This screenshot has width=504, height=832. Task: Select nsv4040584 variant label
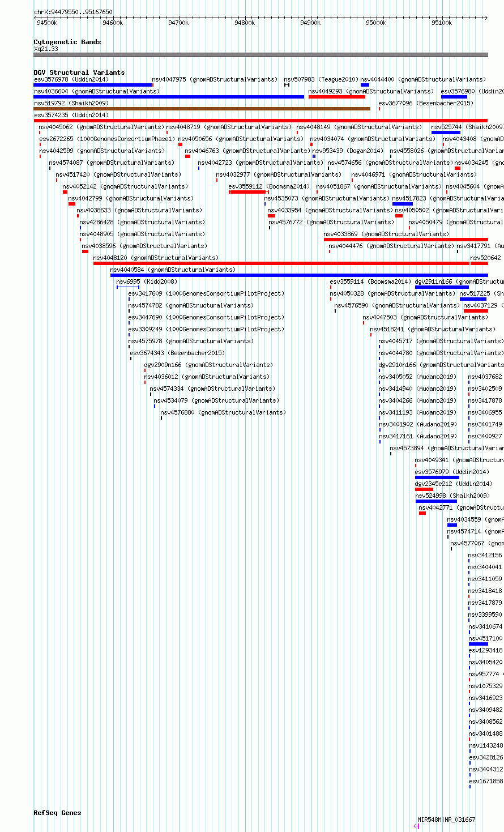[x=173, y=270]
